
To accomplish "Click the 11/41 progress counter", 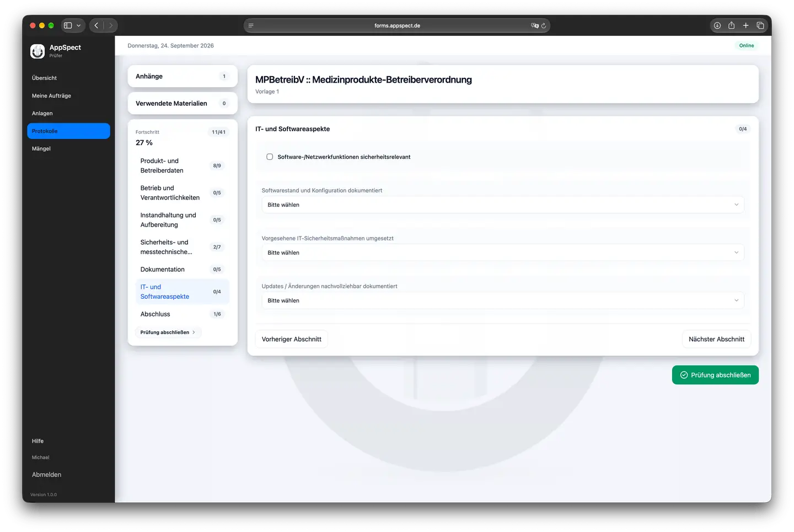I will coord(219,132).
